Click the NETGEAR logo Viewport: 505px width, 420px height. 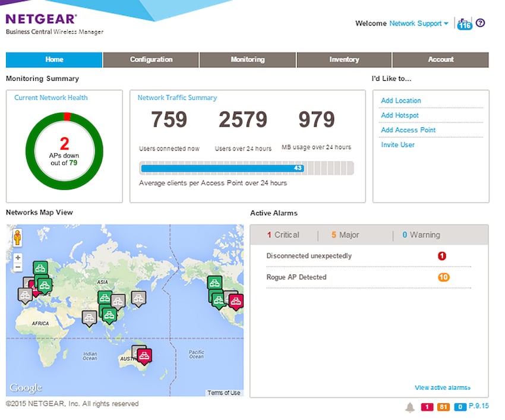[41, 19]
